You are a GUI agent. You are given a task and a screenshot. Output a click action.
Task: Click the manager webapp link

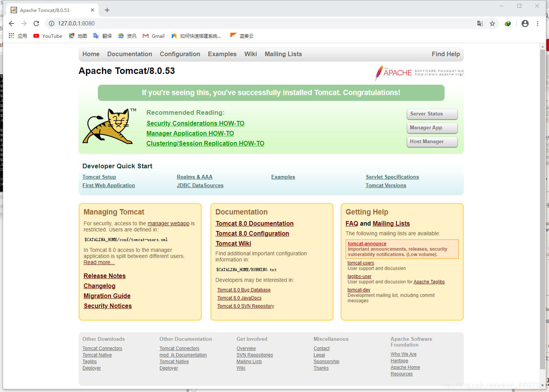click(168, 223)
